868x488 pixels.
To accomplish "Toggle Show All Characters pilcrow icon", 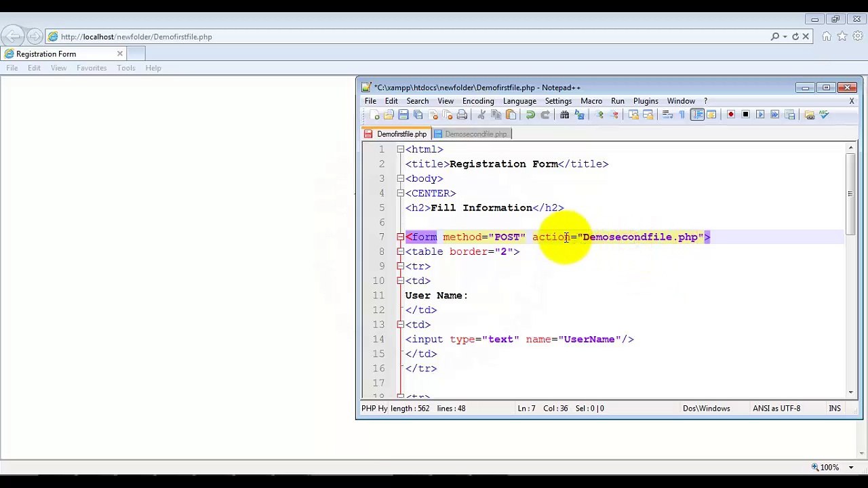I will click(x=682, y=115).
